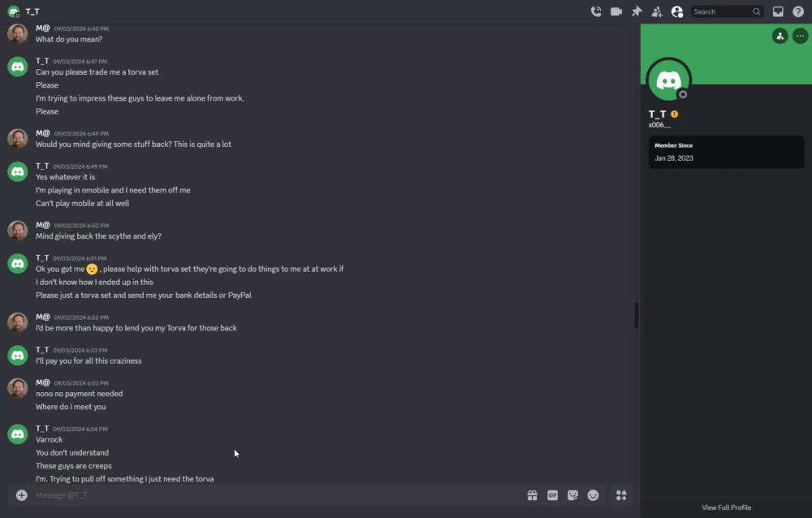Open pinned messages
Image resolution: width=812 pixels, height=518 pixels.
point(637,11)
